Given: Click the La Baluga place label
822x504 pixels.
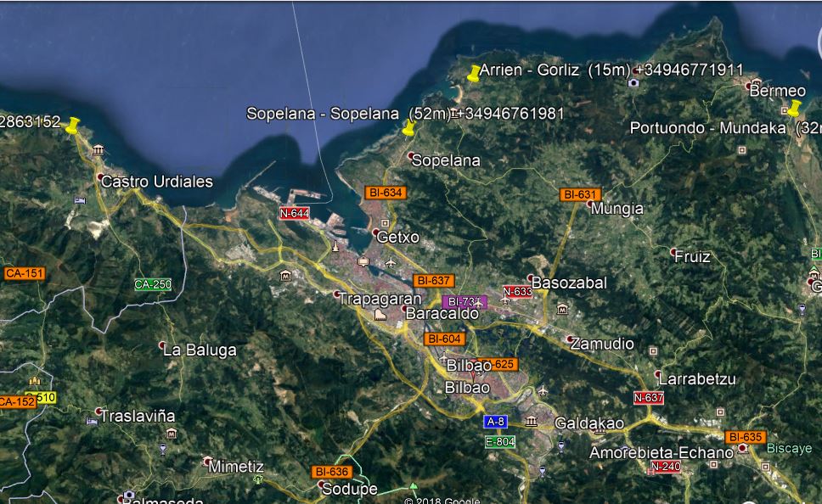Looking at the screenshot, I should (x=200, y=350).
